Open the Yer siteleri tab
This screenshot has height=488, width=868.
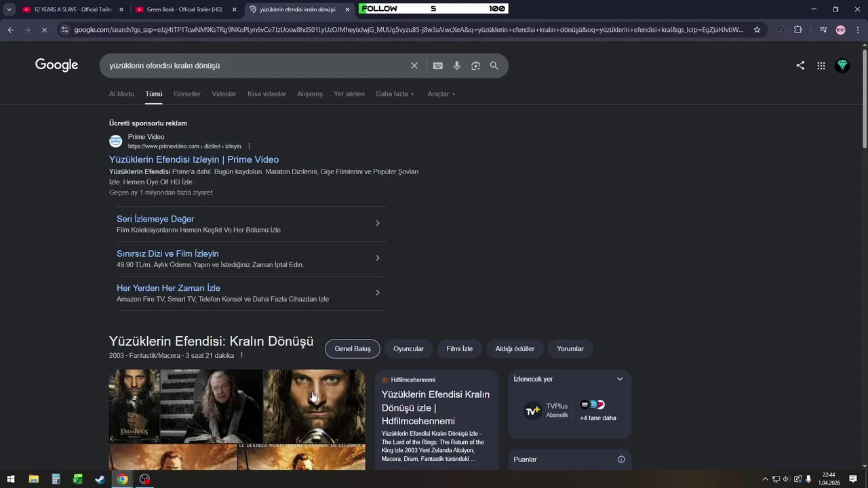349,94
